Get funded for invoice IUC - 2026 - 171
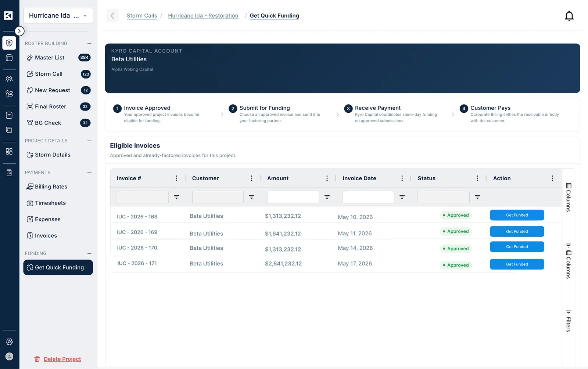This screenshot has height=369, width=588. click(x=517, y=264)
